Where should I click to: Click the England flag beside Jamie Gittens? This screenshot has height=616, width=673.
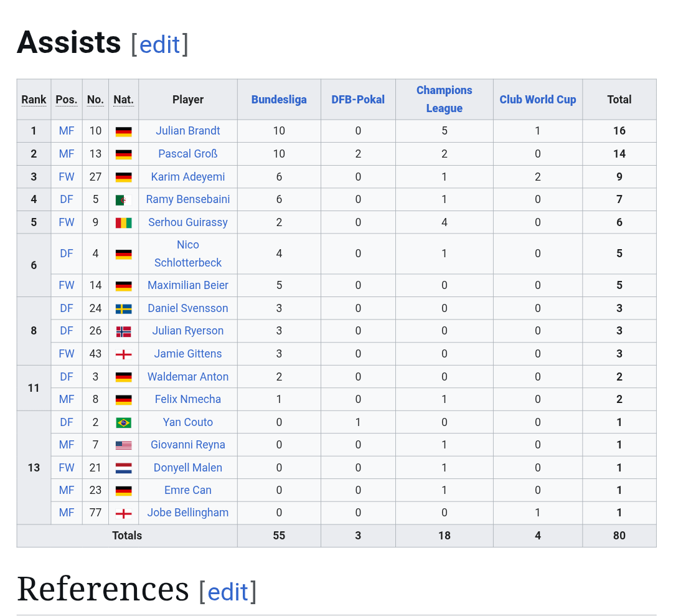pos(123,354)
